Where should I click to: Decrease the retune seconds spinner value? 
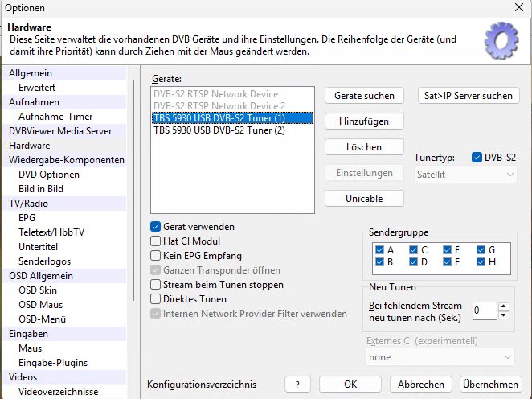pos(503,315)
